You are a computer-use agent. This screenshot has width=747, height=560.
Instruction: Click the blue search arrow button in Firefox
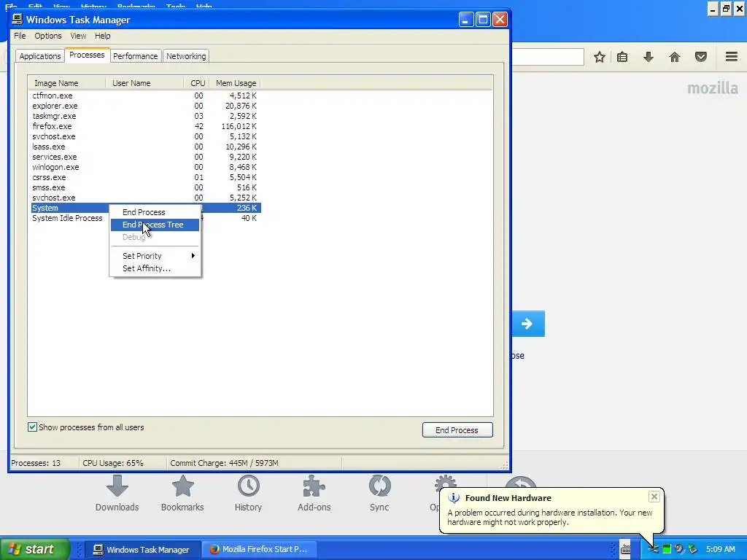pyautogui.click(x=528, y=324)
